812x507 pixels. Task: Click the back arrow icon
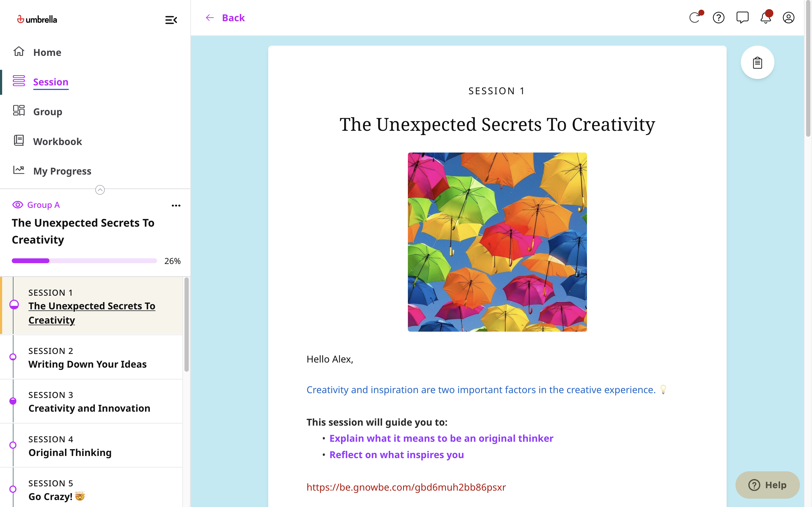pos(210,18)
